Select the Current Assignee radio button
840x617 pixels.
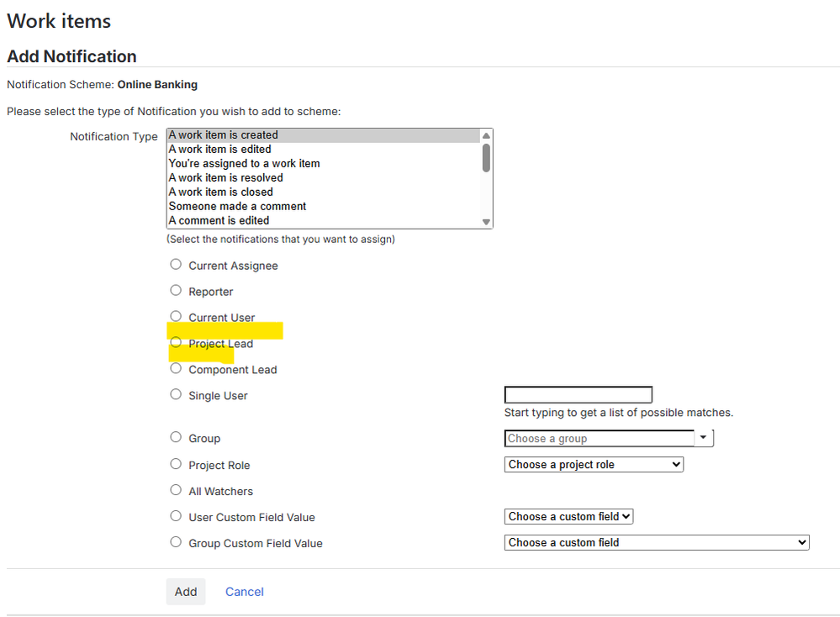[x=176, y=264]
